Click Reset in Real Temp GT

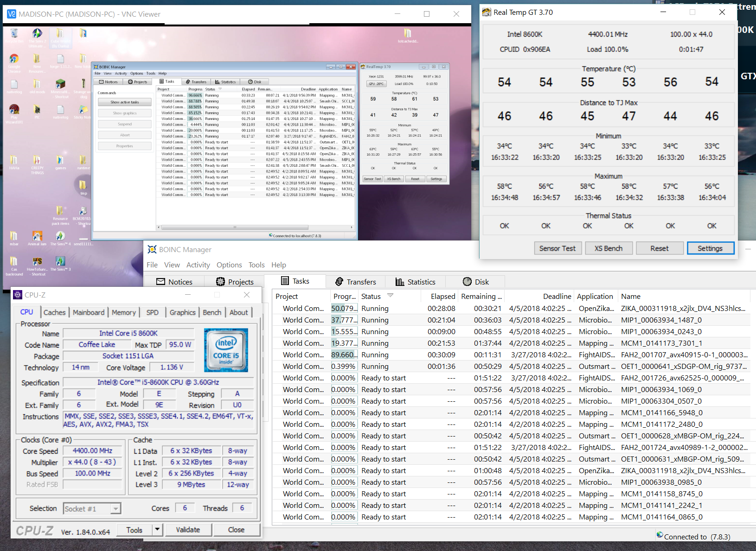pos(660,248)
